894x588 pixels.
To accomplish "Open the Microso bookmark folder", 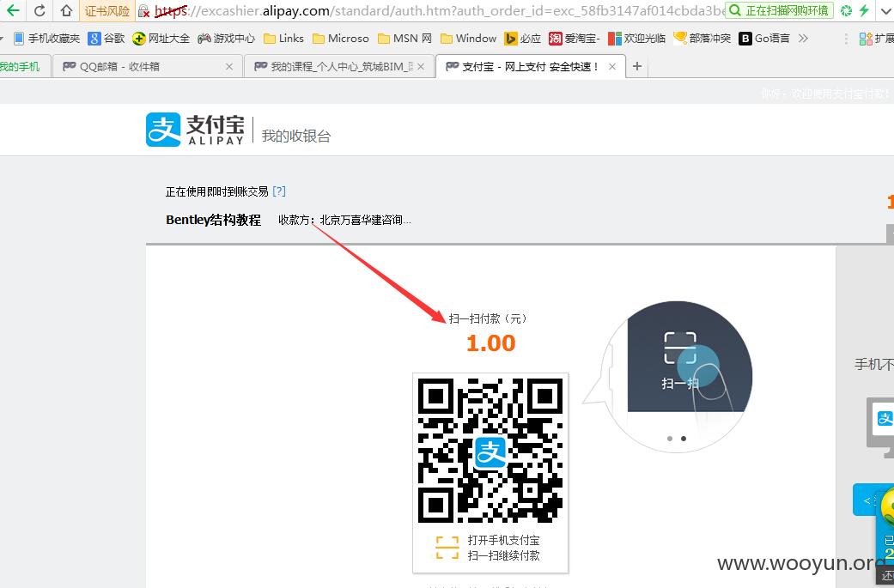I will pyautogui.click(x=340, y=38).
